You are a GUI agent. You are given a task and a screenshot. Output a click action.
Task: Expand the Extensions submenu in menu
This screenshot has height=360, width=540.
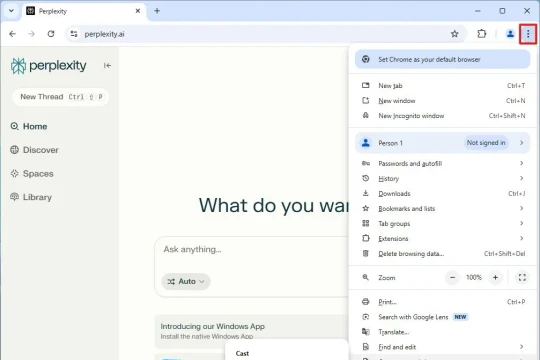tap(443, 238)
